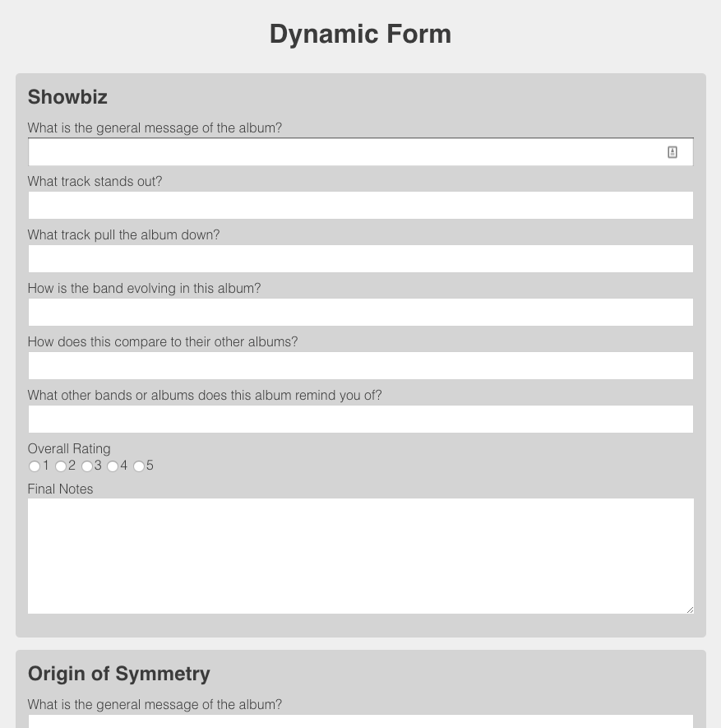Select rating 5 for Showbiz

coord(138,466)
